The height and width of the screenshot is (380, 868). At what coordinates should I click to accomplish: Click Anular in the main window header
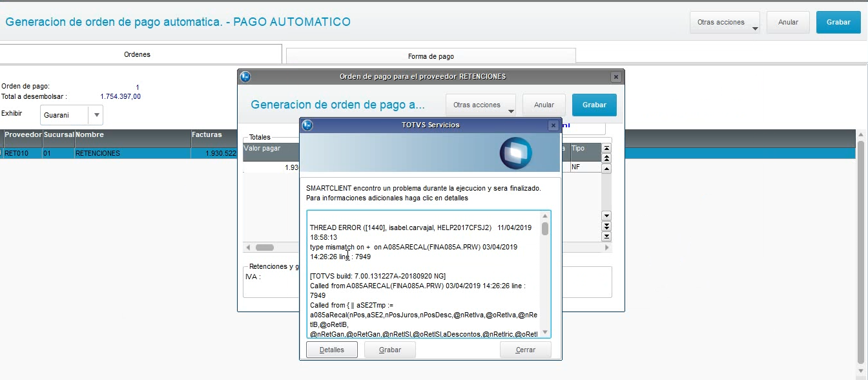(788, 22)
